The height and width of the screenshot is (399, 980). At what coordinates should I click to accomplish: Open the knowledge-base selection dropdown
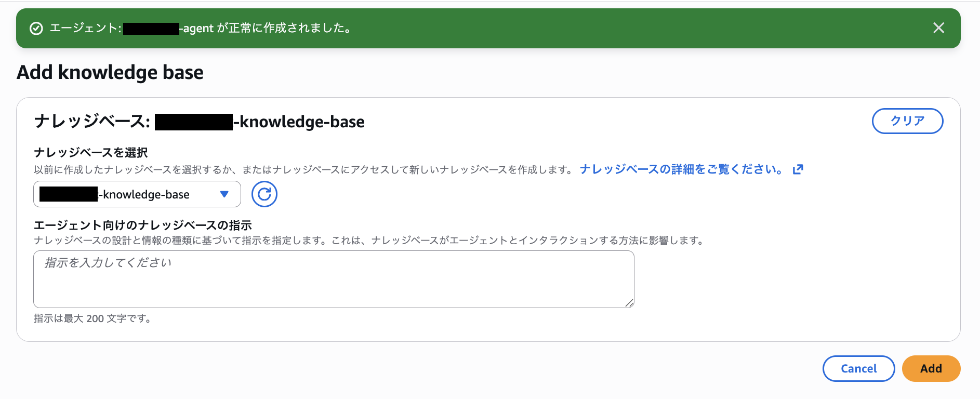coord(137,194)
